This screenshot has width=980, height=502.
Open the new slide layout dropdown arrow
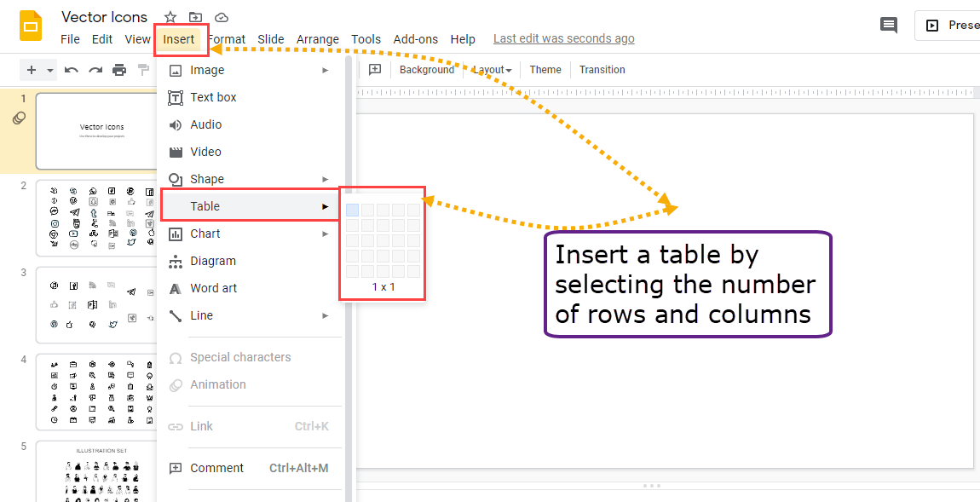[49, 70]
